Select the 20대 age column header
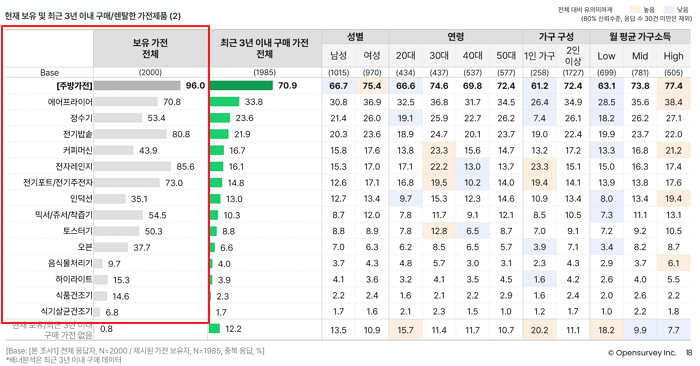The width and height of the screenshot is (700, 366). coord(405,56)
